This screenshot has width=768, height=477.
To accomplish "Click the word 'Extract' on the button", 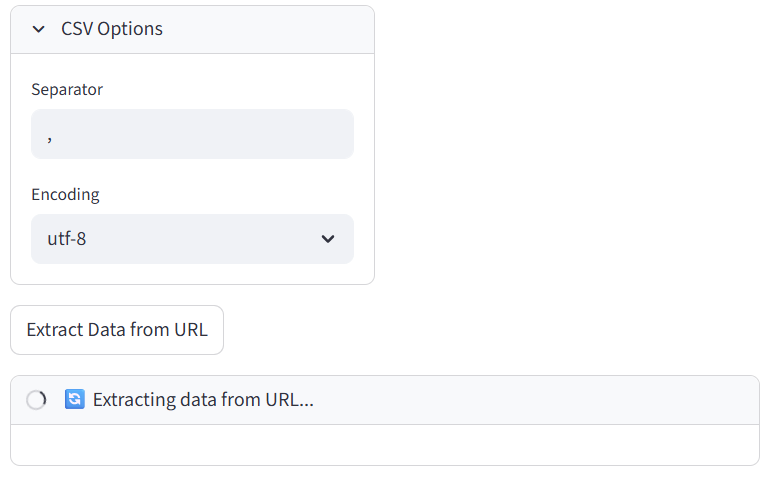I will (x=54, y=330).
